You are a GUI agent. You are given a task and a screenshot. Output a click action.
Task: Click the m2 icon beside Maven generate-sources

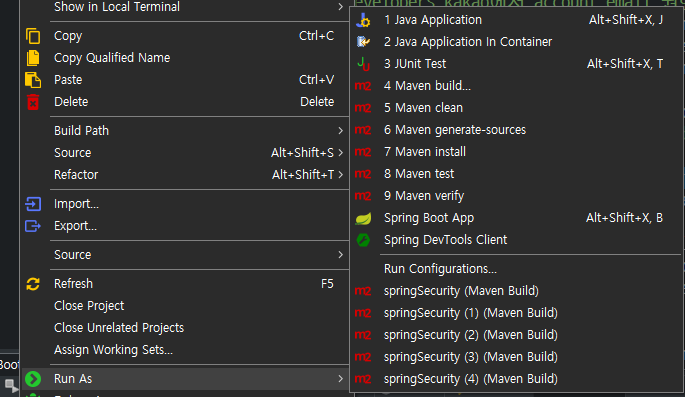click(x=363, y=130)
